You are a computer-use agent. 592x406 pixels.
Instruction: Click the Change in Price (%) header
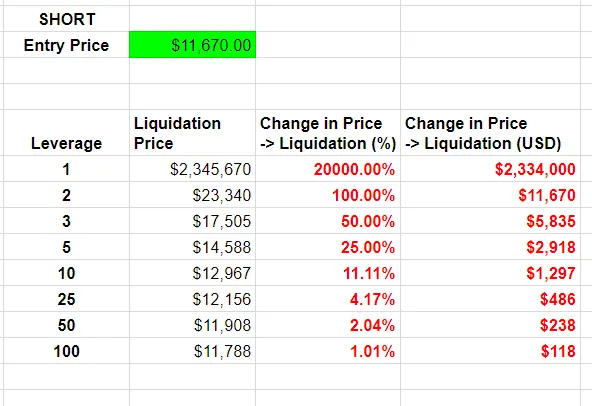[x=328, y=133]
